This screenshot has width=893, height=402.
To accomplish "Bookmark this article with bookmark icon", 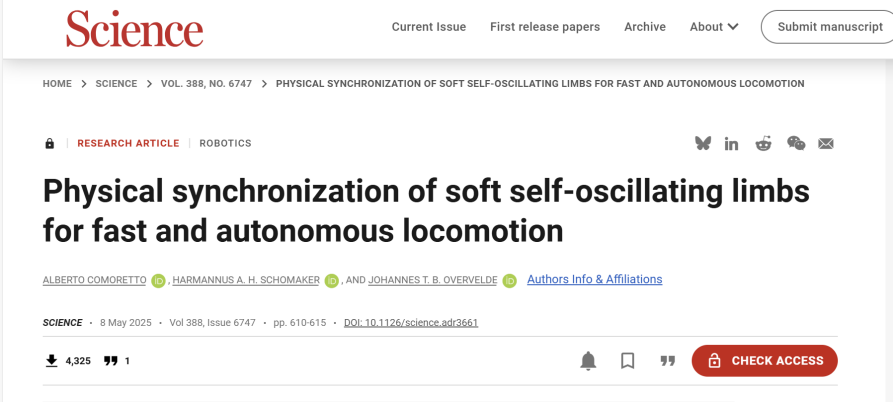I will 628,361.
